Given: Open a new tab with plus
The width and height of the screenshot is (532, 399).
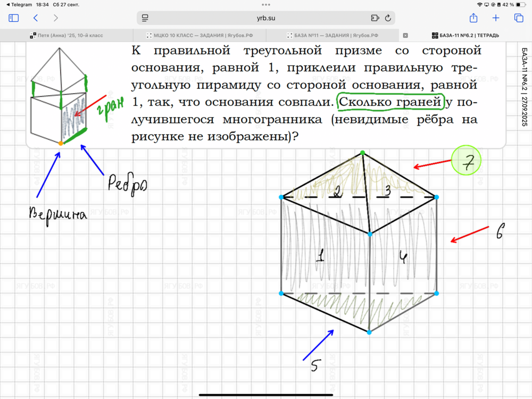Looking at the screenshot, I should tap(496, 18).
